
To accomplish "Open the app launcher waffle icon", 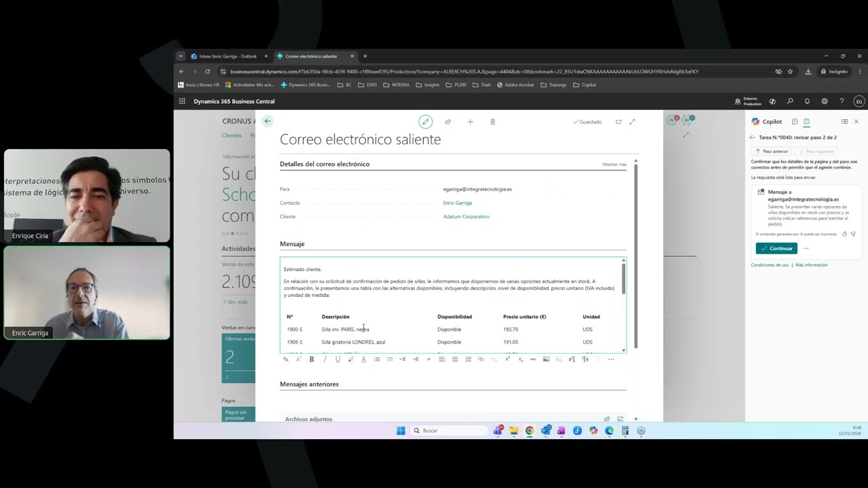I will [182, 102].
